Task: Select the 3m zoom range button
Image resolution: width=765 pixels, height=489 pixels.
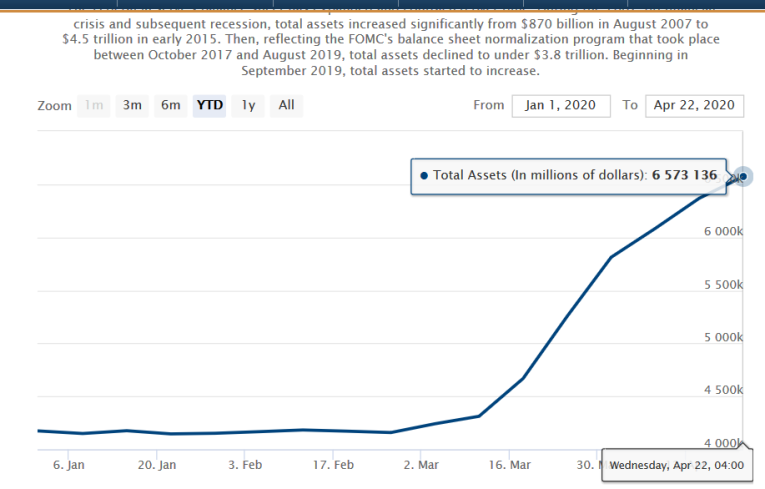Action: [x=132, y=105]
